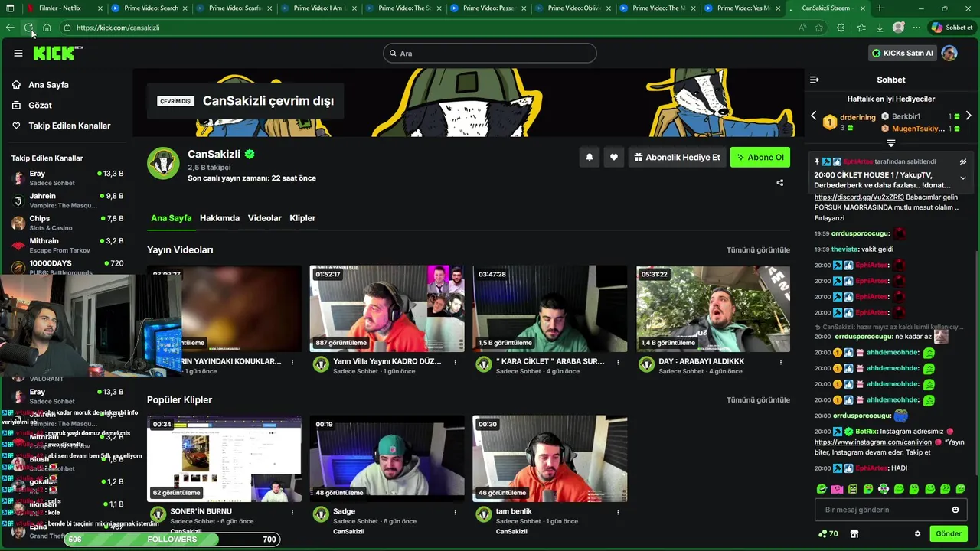The height and width of the screenshot is (551, 980).
Task: View all Yayın Videoları
Action: (758, 250)
